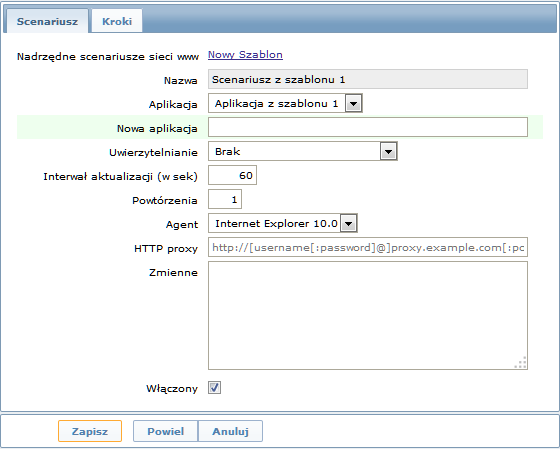Expand the Uwierzytelnianie dropdown arrow
This screenshot has height=449, width=560.
tap(389, 151)
